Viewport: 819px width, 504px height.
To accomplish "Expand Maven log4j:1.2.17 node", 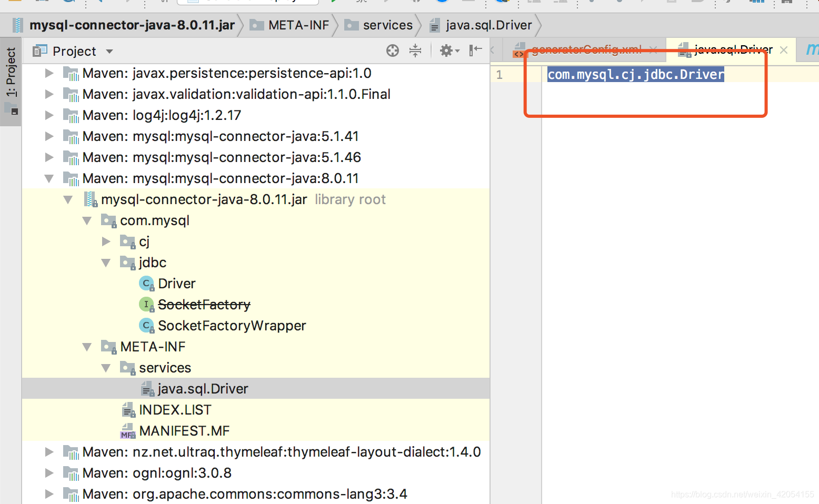I will click(x=49, y=115).
